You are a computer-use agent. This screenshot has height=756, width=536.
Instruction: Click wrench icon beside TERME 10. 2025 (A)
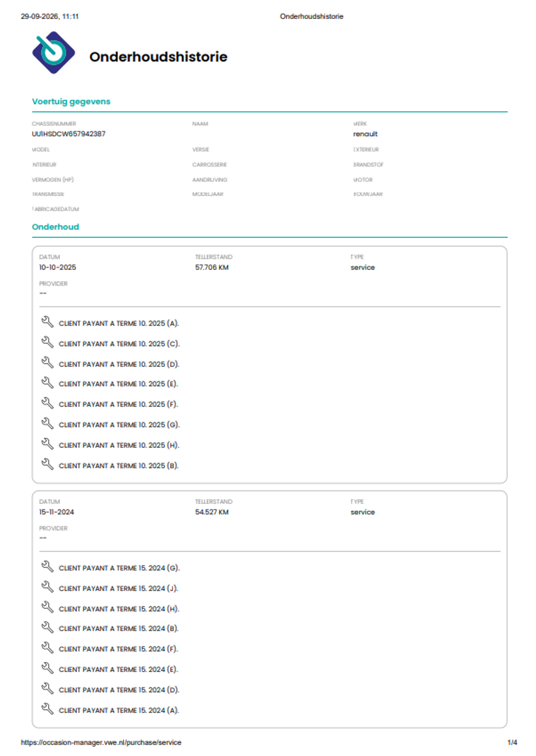click(47, 322)
